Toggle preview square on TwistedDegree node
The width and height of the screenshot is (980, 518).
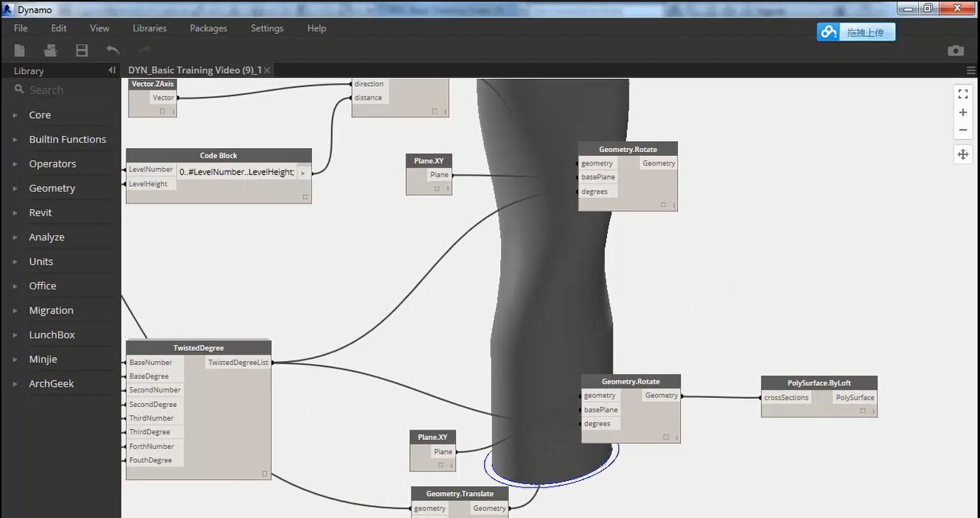(x=264, y=474)
